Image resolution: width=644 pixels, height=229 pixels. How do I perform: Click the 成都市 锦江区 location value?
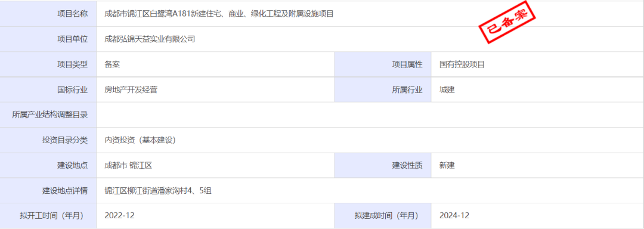129,166
